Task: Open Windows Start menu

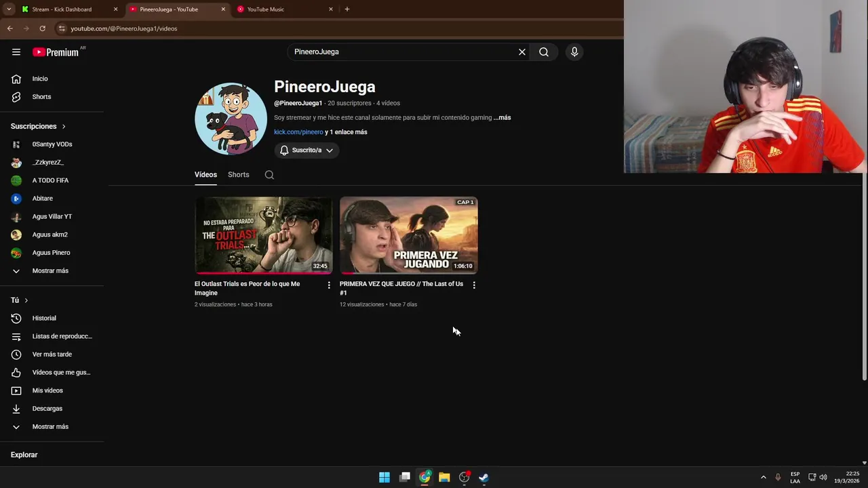Action: pos(384,477)
